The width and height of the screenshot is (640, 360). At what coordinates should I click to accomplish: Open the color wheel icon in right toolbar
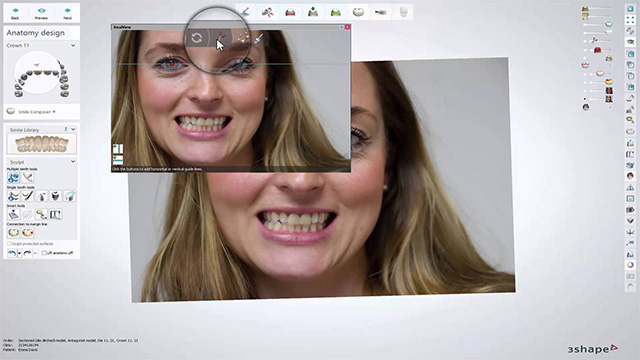coord(630,265)
